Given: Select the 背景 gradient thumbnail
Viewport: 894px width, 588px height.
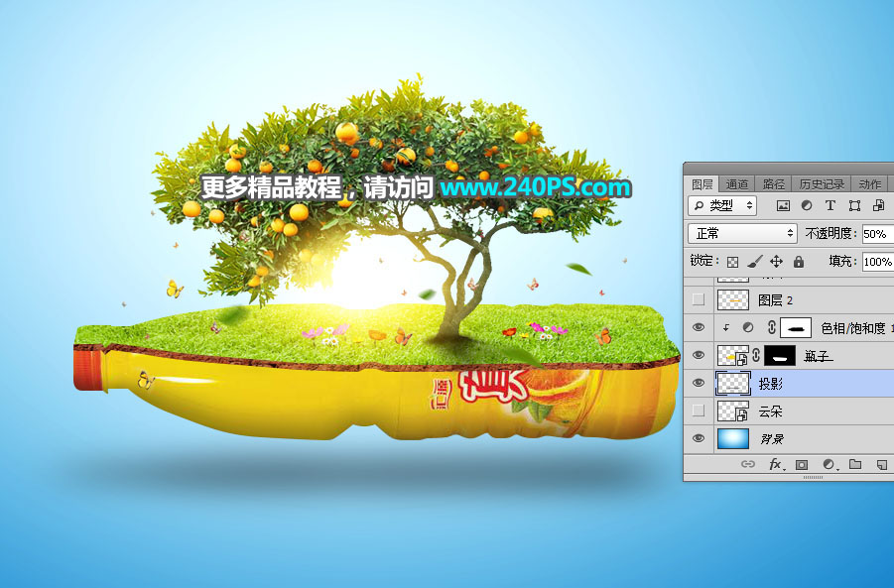Looking at the screenshot, I should click(732, 438).
